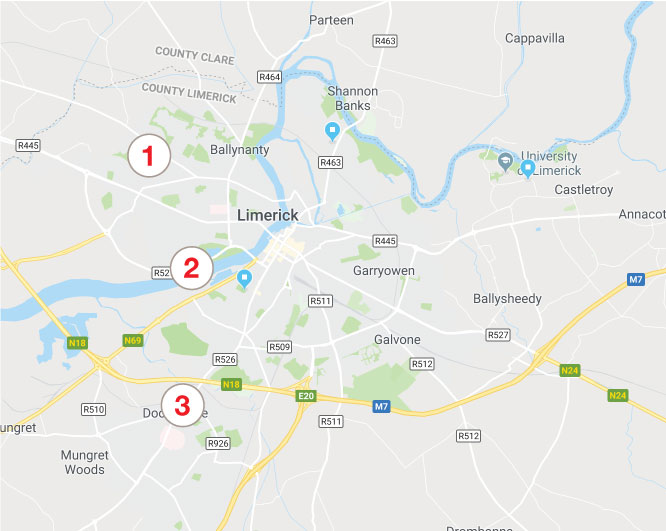
Task: Click the Galvone area label
Action: (x=397, y=340)
